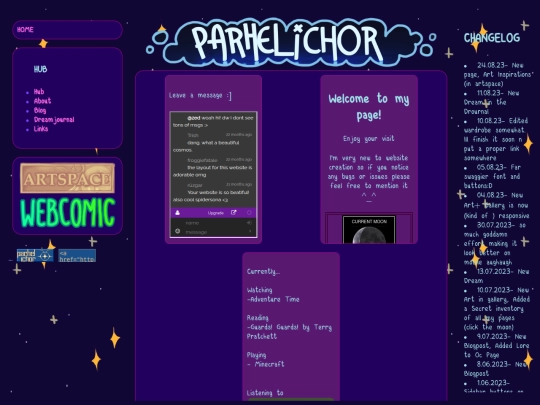Click the 30.07.2023 changelog entry

click(x=496, y=243)
